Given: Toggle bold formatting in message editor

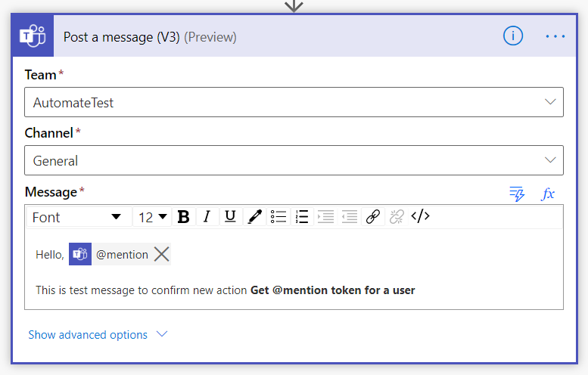Looking at the screenshot, I should tap(183, 217).
